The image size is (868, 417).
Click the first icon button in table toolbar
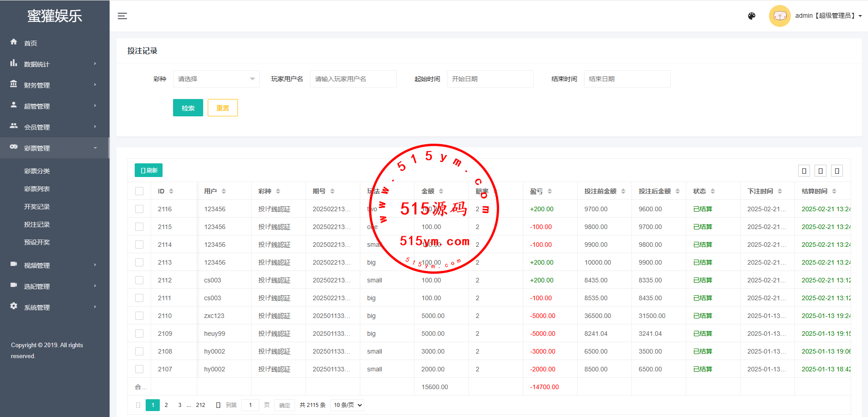(804, 171)
